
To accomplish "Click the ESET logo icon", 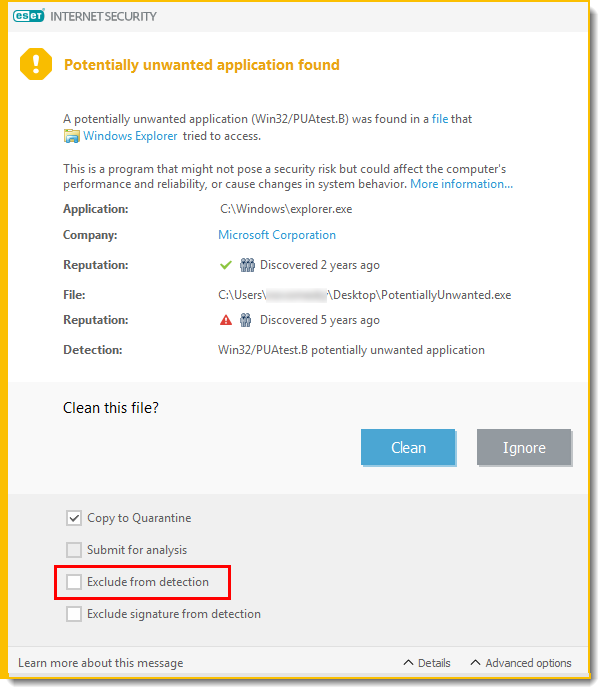I will (x=29, y=16).
